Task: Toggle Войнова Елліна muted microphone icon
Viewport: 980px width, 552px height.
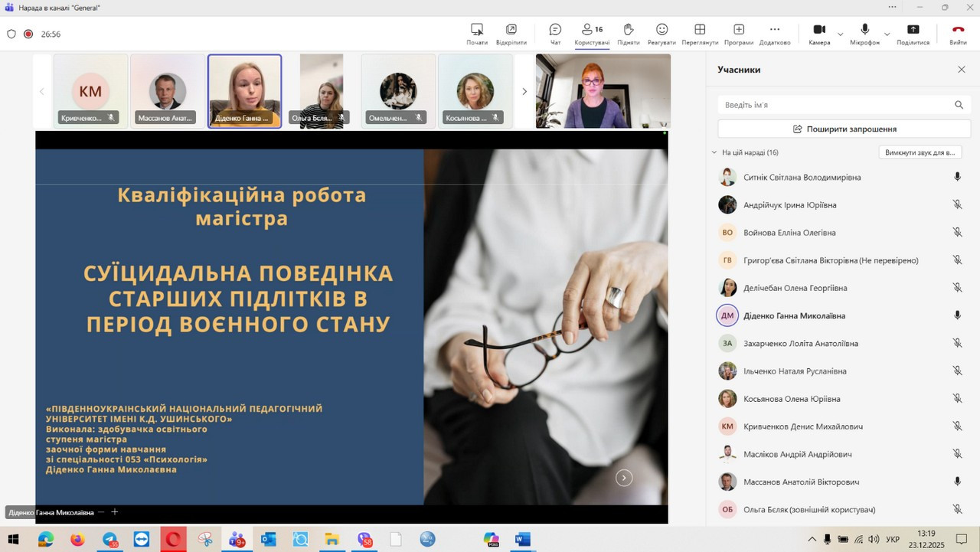Action: (x=957, y=233)
